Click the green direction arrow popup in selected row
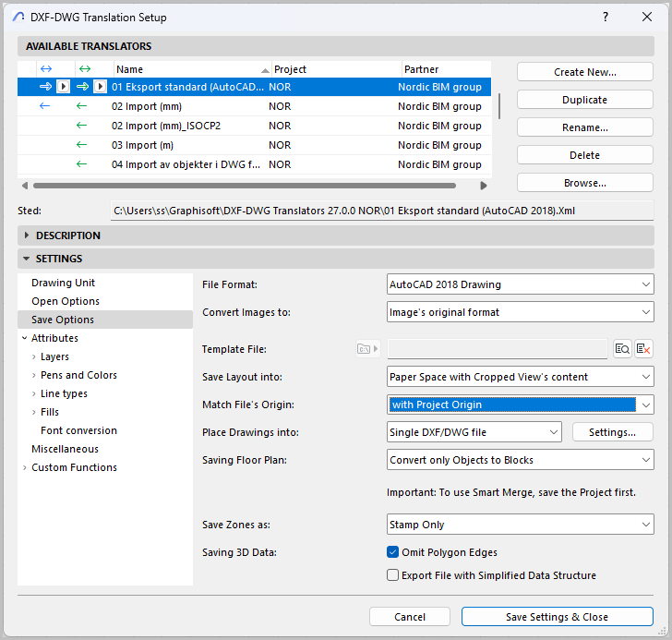 pyautogui.click(x=100, y=87)
